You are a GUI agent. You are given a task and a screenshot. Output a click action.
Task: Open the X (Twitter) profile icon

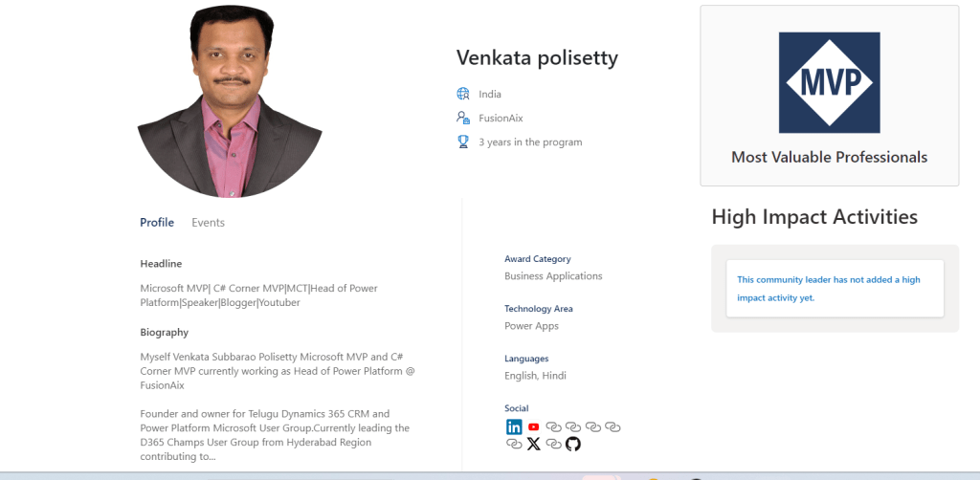[x=534, y=444]
